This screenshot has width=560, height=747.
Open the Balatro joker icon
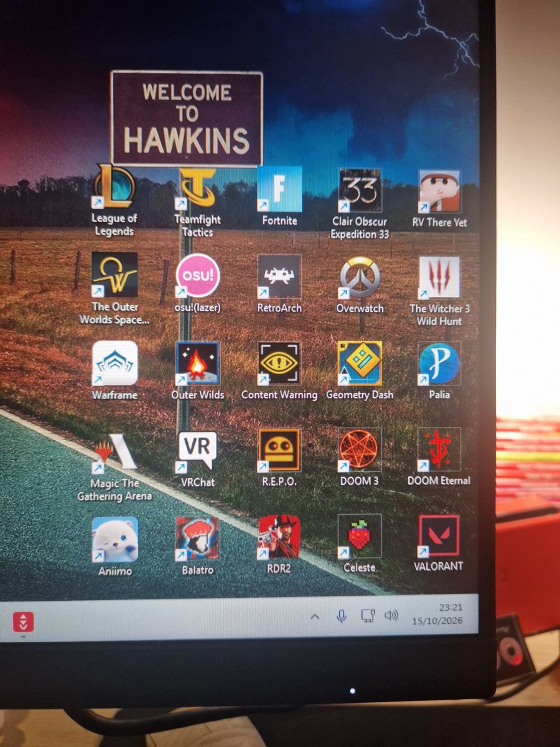click(197, 538)
